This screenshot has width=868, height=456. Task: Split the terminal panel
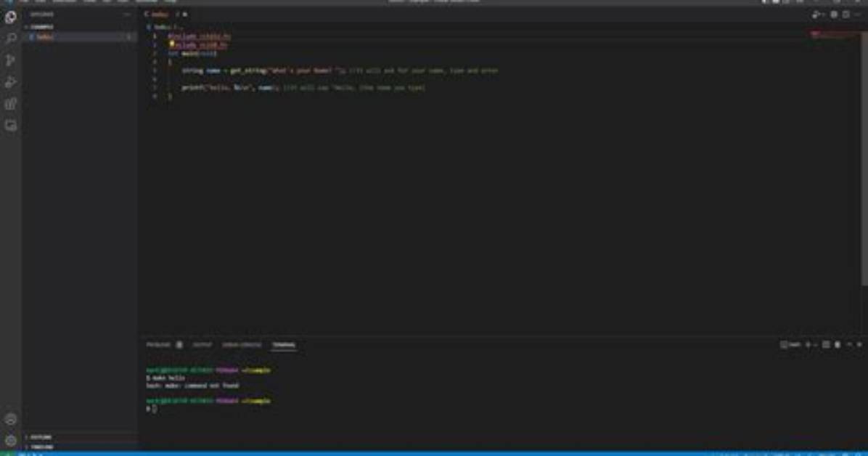point(825,345)
